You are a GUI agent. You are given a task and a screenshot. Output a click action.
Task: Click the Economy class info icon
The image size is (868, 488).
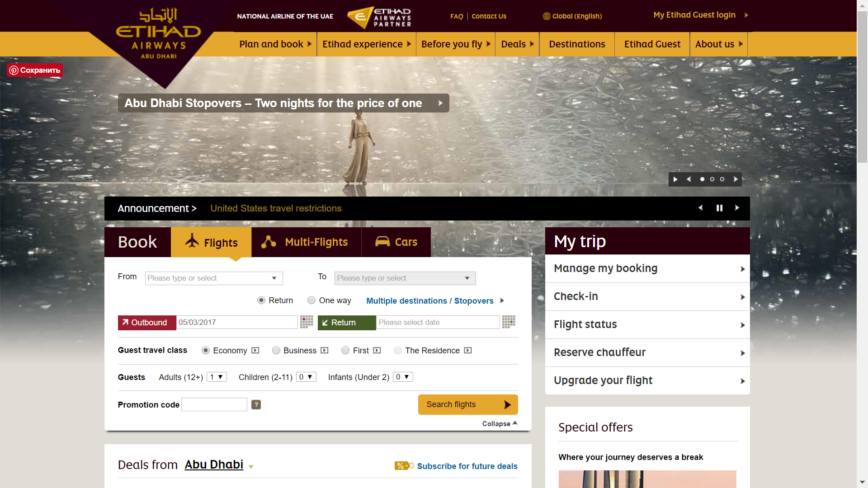[255, 350]
